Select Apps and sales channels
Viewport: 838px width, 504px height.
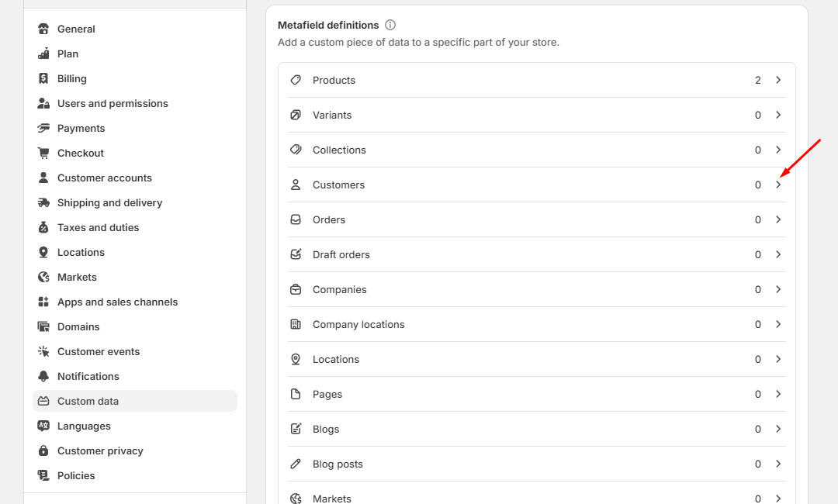(117, 302)
